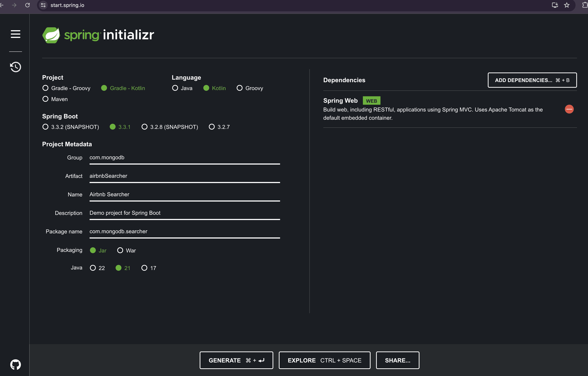Edit the Group field com.mongodb

pyautogui.click(x=185, y=158)
